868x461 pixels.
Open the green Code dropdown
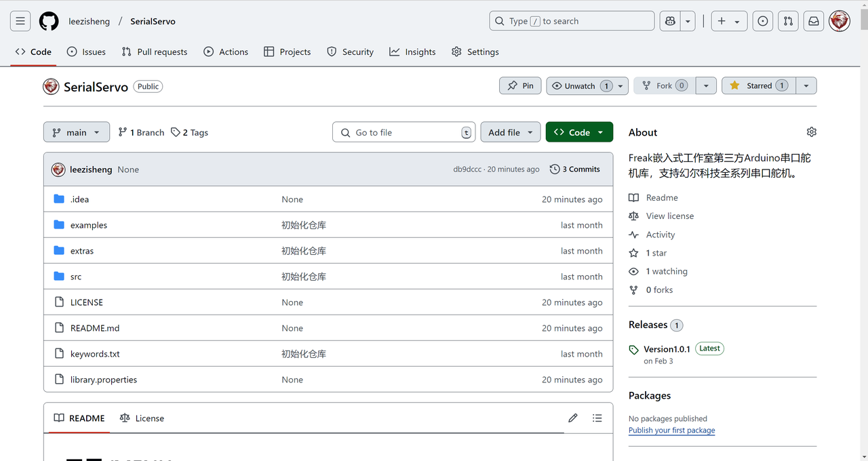[x=579, y=132]
